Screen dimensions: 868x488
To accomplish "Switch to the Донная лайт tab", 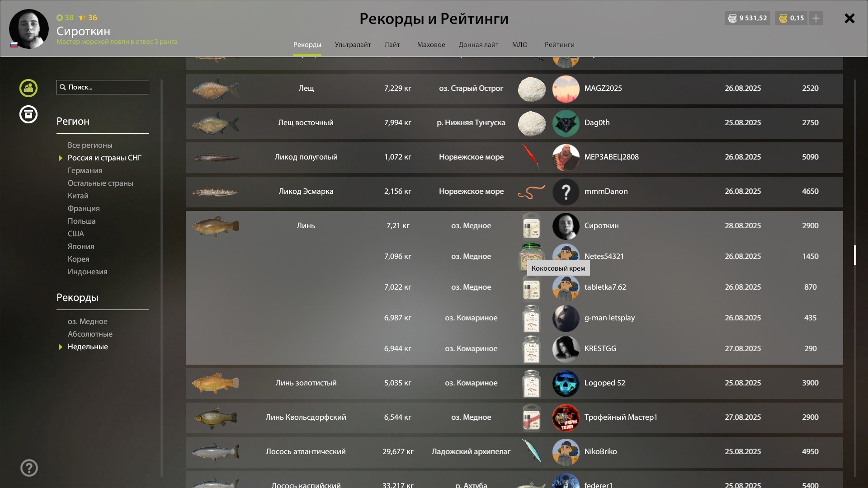I will pyautogui.click(x=478, y=45).
